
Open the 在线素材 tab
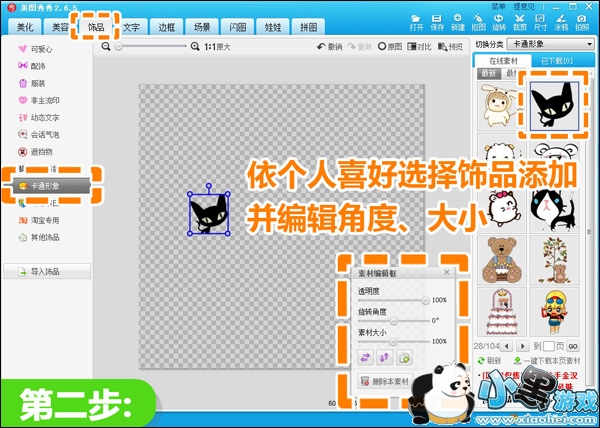[x=503, y=61]
